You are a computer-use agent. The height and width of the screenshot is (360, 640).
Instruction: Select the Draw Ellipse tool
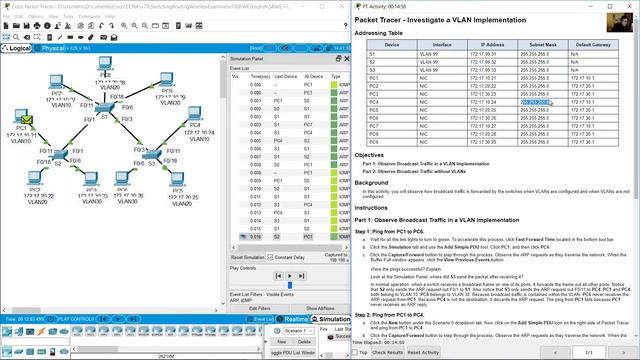(80, 37)
